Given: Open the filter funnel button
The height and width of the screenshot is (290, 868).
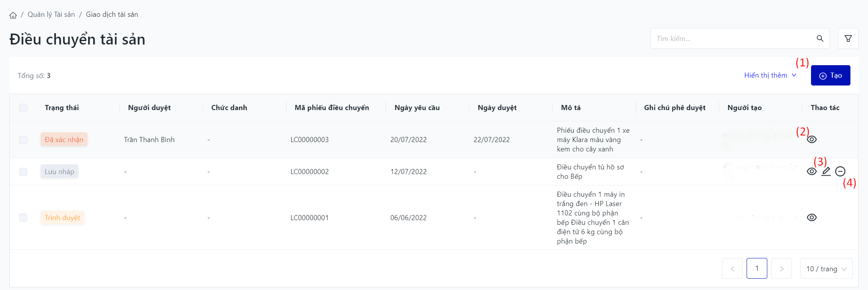Looking at the screenshot, I should coord(848,39).
